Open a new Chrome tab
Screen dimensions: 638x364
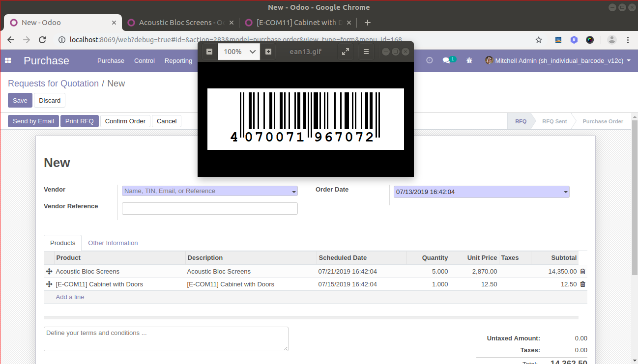(368, 23)
